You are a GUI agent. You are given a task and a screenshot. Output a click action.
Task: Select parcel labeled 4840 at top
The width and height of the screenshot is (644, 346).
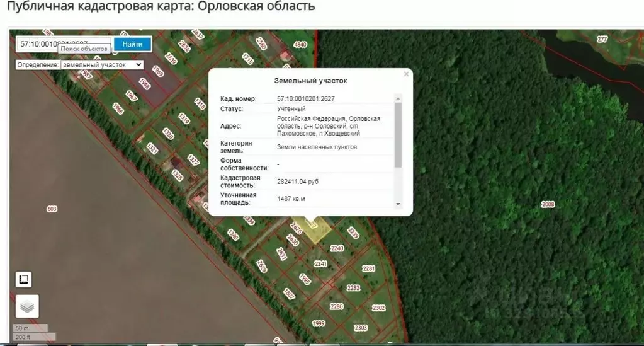pos(300,44)
